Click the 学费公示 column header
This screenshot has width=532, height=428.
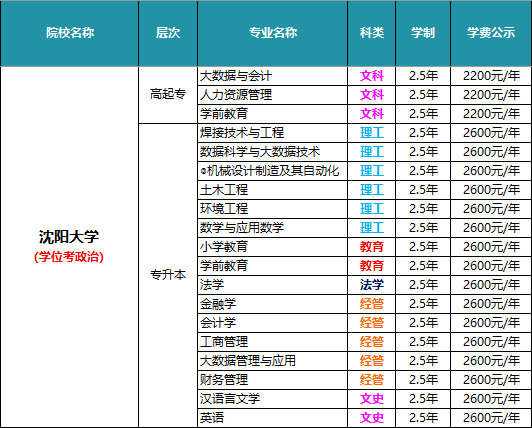tap(491, 33)
